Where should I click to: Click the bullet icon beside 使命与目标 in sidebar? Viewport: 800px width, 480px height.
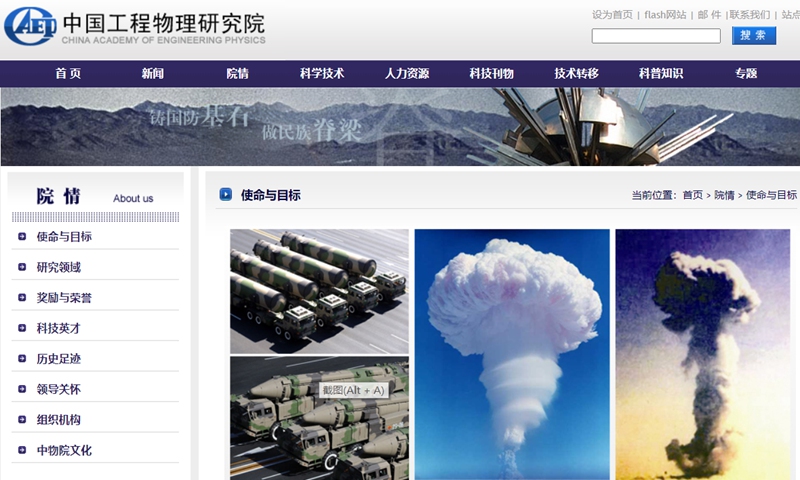(22, 237)
